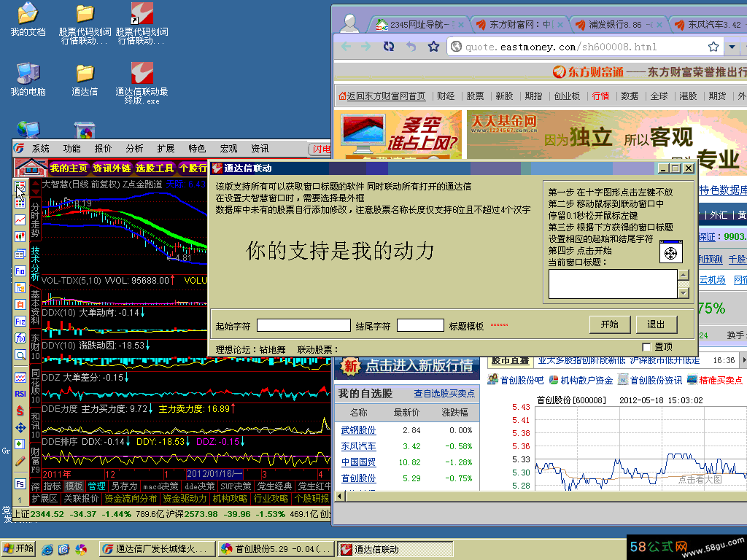Click macd决策 tab at TDX bottom
The width and height of the screenshot is (747, 560).
pos(160,486)
